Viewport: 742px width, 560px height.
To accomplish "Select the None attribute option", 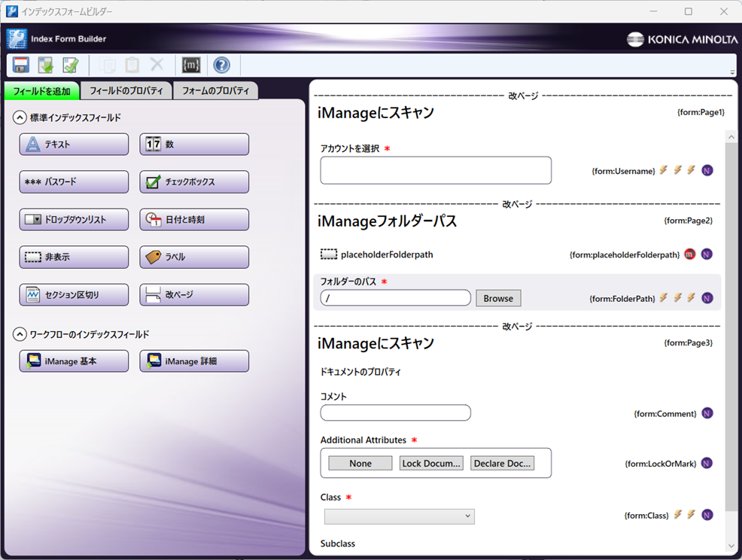I will [359, 463].
